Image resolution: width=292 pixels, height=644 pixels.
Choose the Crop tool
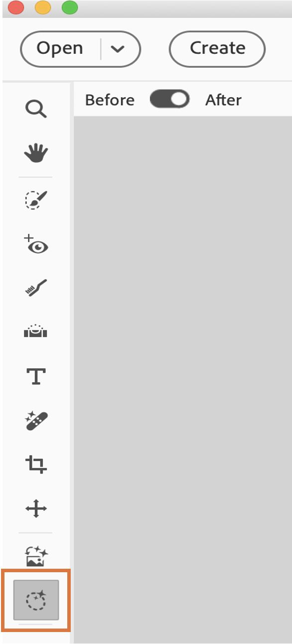tap(36, 465)
